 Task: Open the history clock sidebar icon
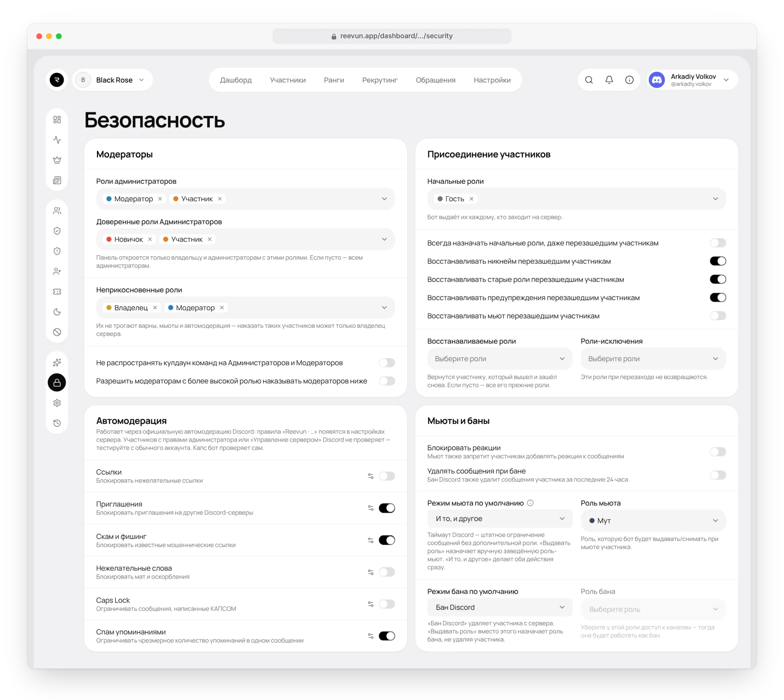point(57,423)
